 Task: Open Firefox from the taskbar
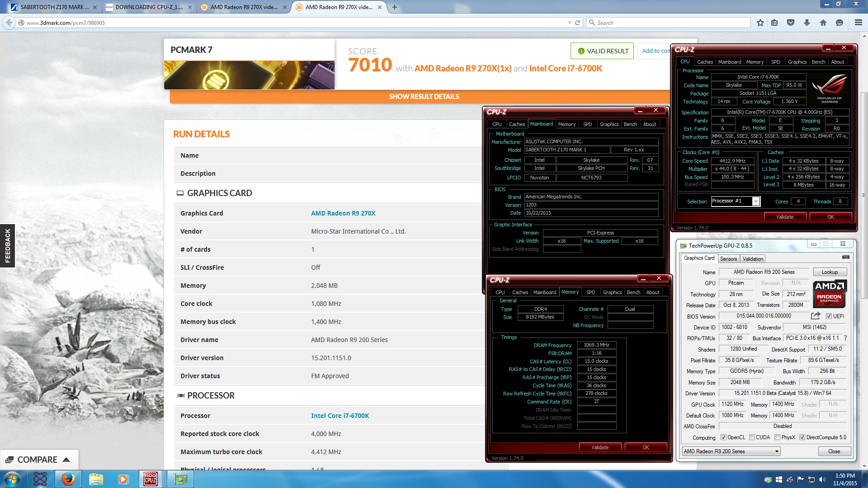(x=68, y=479)
